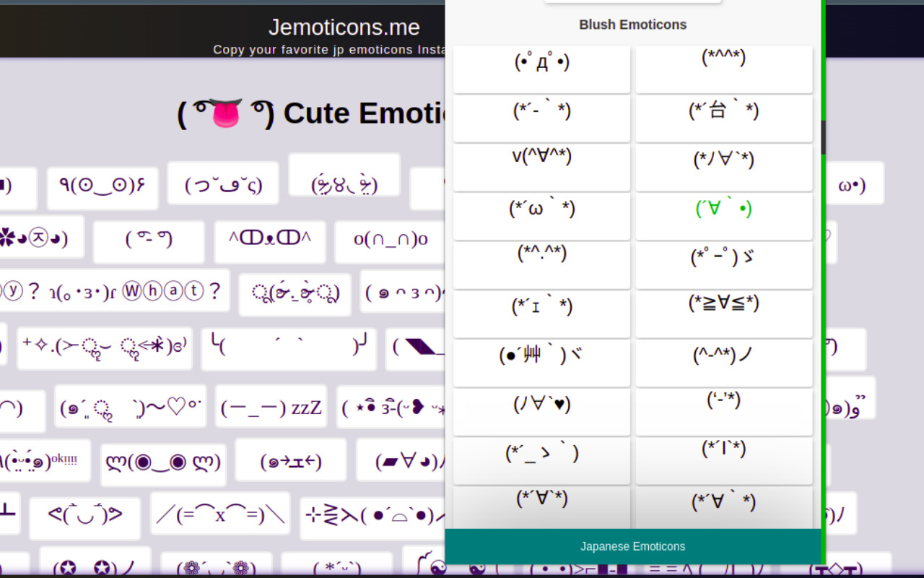
Task: Copy the (๑→ܫ←) emoticon
Action: (291, 460)
